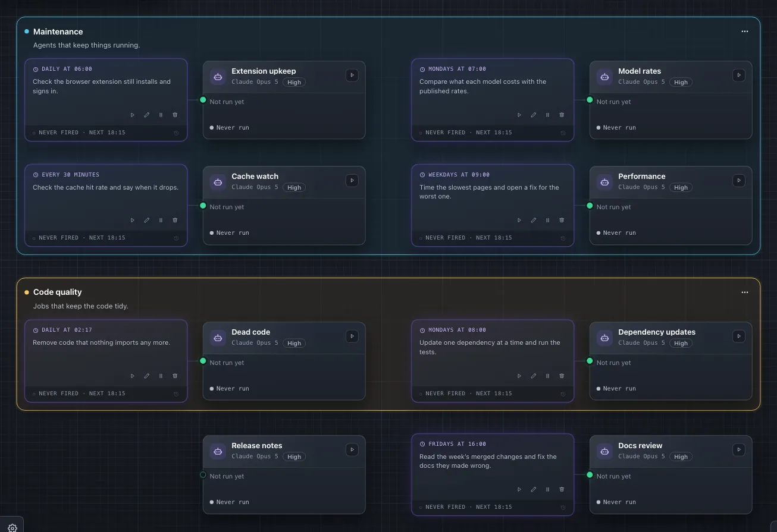Open settings gear at bottom left
This screenshot has height=532, width=777.
point(12,527)
